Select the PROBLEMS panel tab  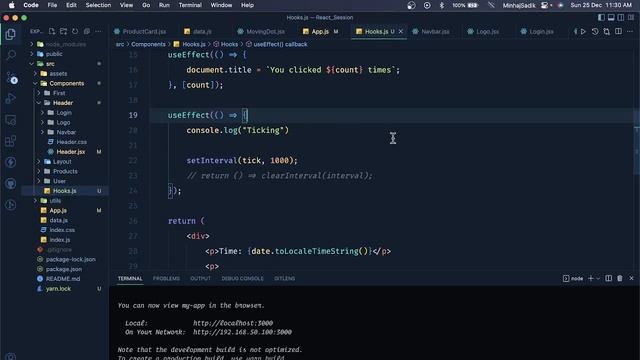tap(166, 278)
